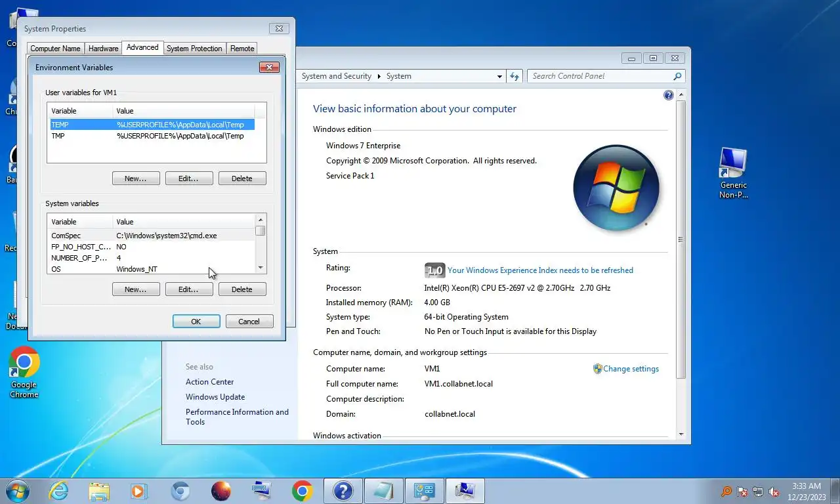The width and height of the screenshot is (840, 504).
Task: Click the System window scroll-down arrow
Action: coord(681,434)
